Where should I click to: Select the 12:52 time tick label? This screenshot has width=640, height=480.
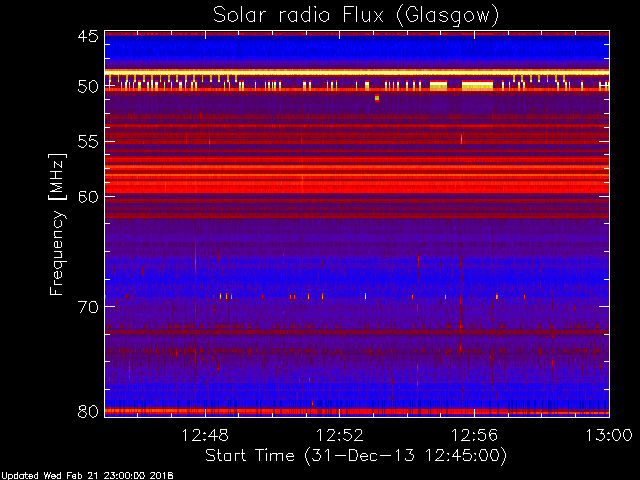pyautogui.click(x=340, y=435)
